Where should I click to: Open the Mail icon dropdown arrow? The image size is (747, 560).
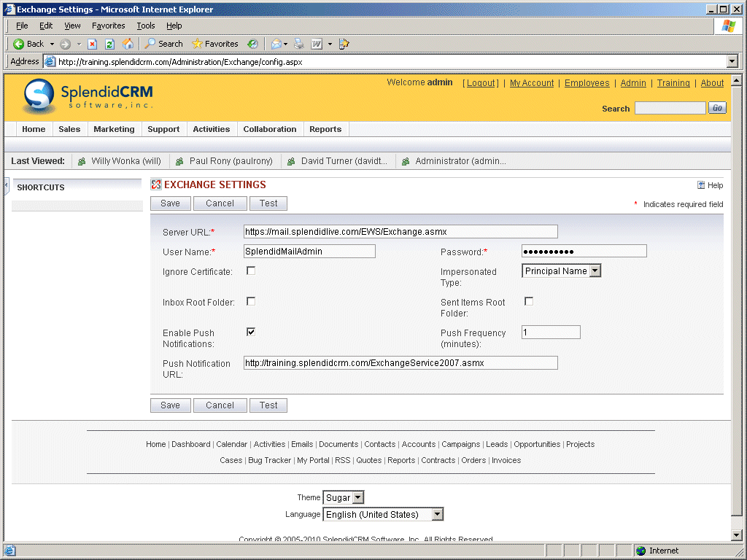coord(285,44)
